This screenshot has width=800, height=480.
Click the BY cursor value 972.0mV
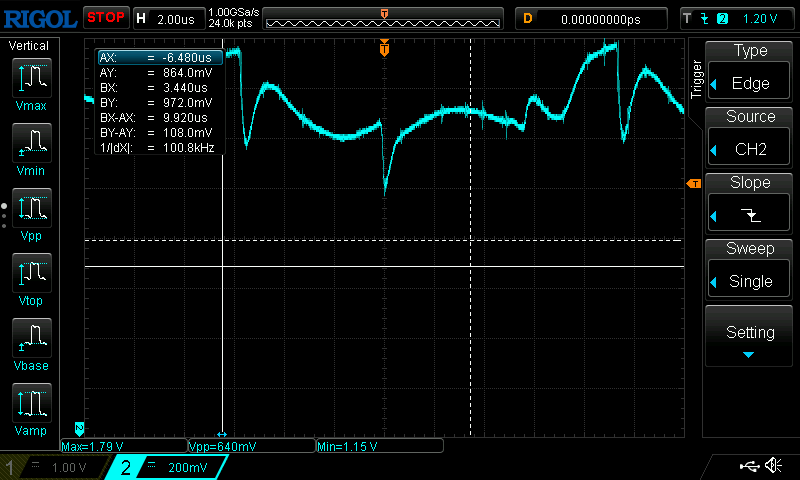187,103
